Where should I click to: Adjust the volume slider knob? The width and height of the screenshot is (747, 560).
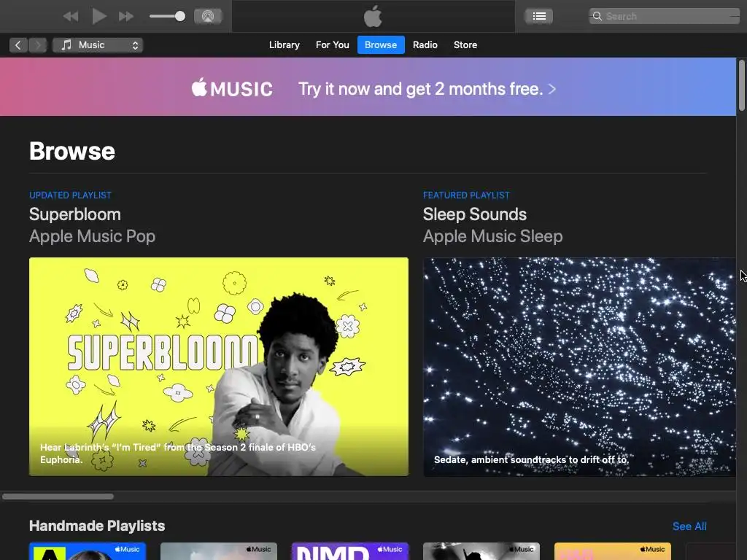179,16
